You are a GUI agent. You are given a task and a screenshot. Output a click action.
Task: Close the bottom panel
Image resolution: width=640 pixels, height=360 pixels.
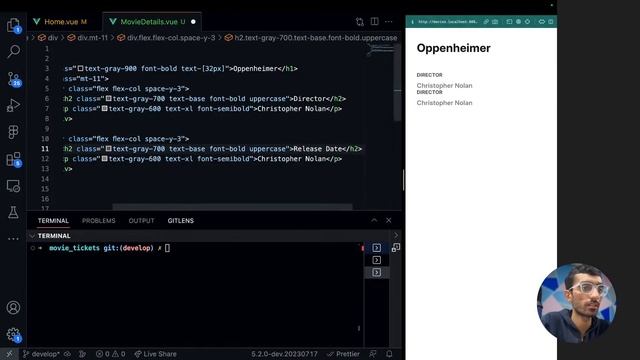coord(389,220)
